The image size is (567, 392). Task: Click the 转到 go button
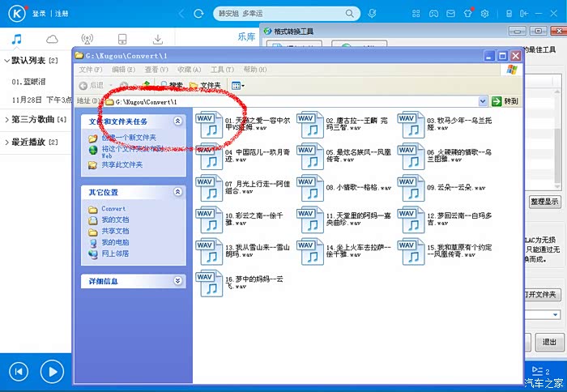[x=505, y=101]
